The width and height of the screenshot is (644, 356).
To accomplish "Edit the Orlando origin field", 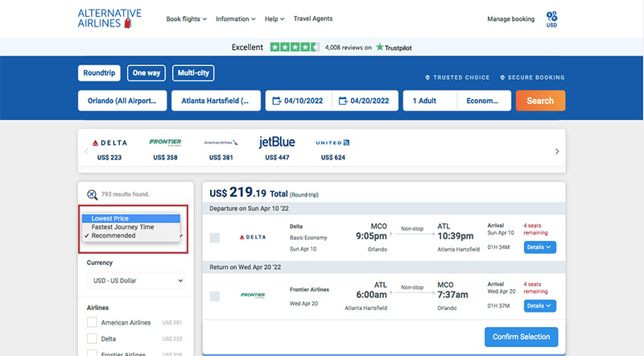I will coord(122,101).
